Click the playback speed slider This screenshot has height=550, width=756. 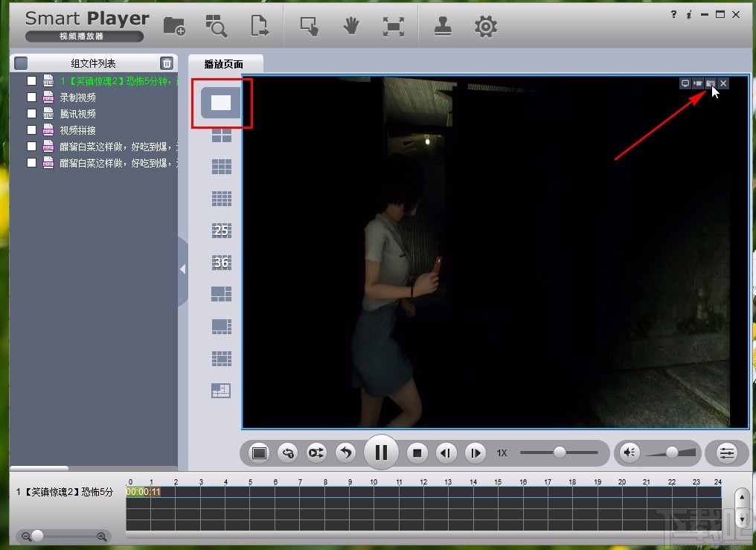coord(559,453)
